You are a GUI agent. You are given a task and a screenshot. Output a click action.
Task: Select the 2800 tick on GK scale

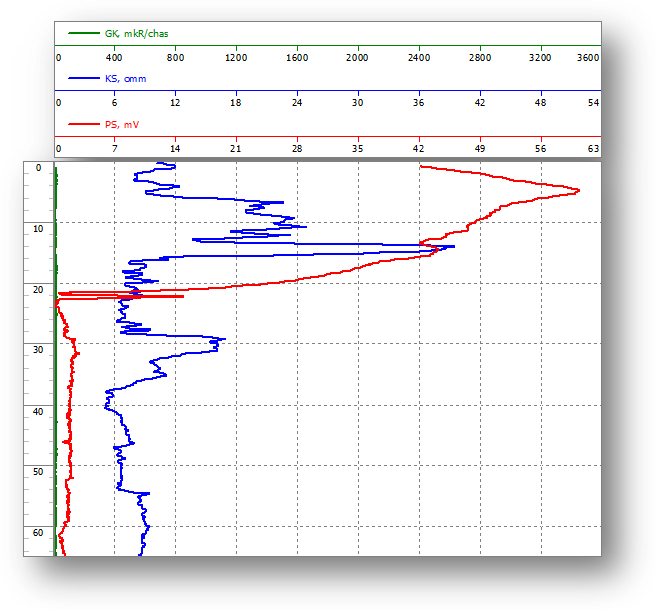pyautogui.click(x=480, y=58)
